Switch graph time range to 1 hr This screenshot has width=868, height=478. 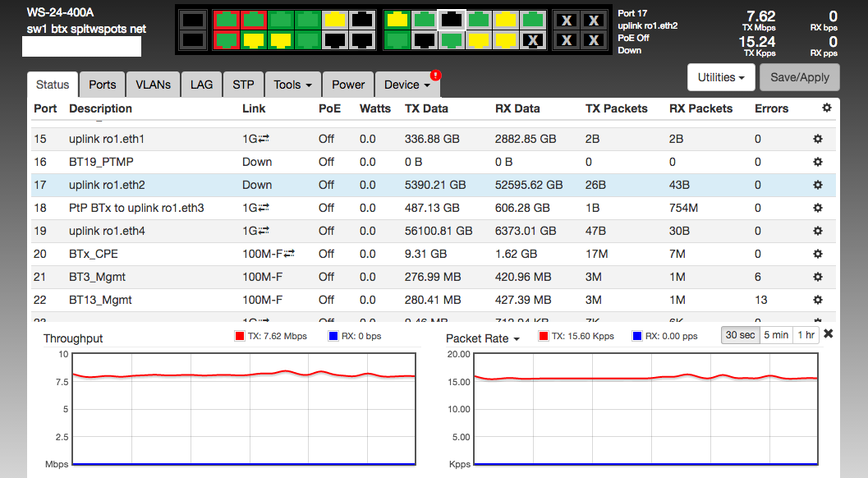coord(806,335)
